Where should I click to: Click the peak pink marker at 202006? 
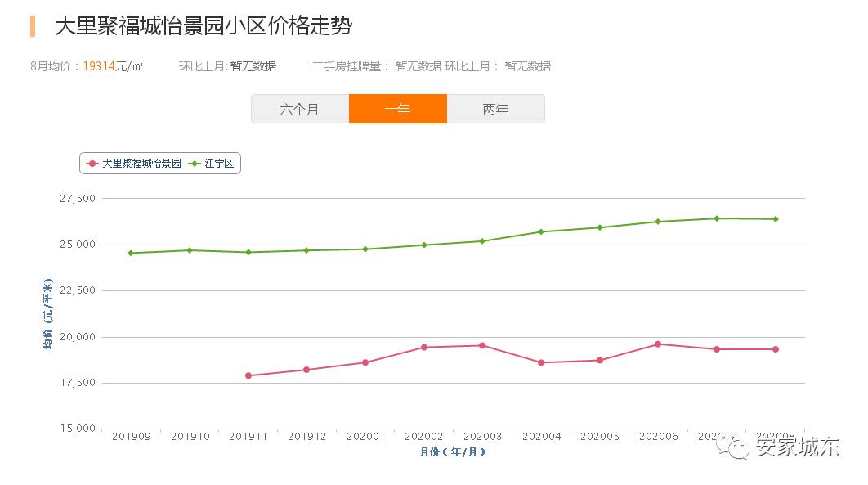coord(657,344)
